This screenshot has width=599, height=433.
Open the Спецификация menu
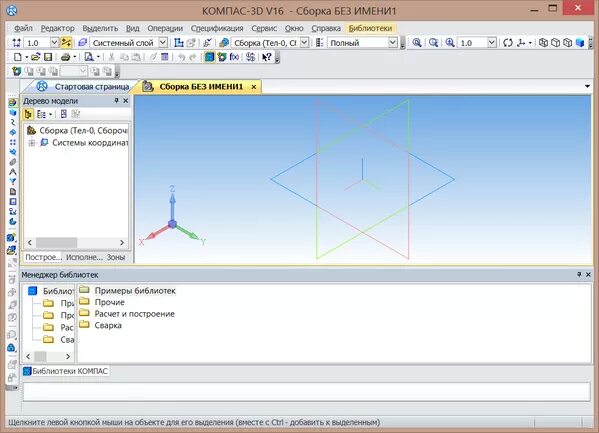(x=217, y=28)
